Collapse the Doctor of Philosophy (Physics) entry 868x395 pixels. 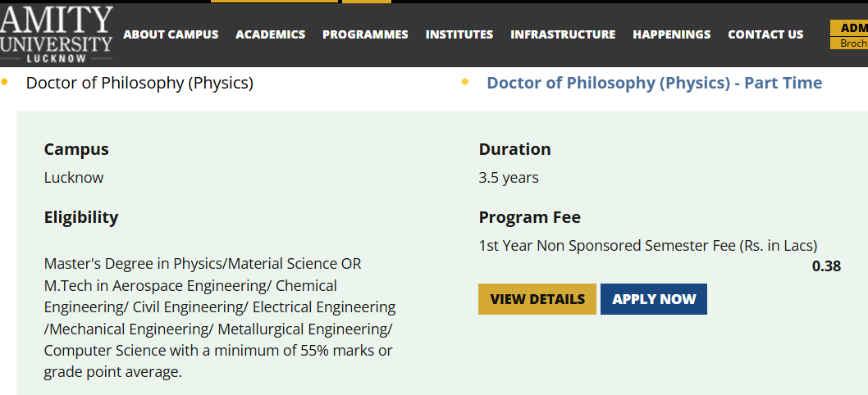pos(139,83)
